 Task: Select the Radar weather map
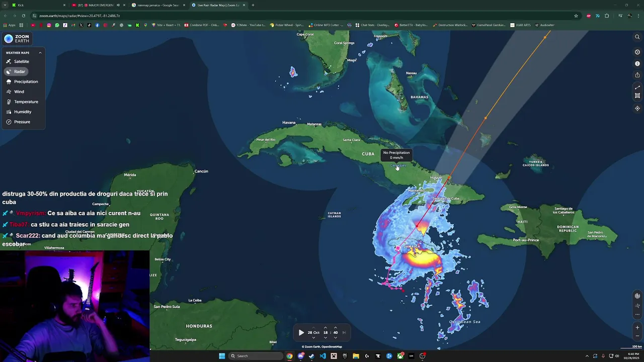[16, 71]
